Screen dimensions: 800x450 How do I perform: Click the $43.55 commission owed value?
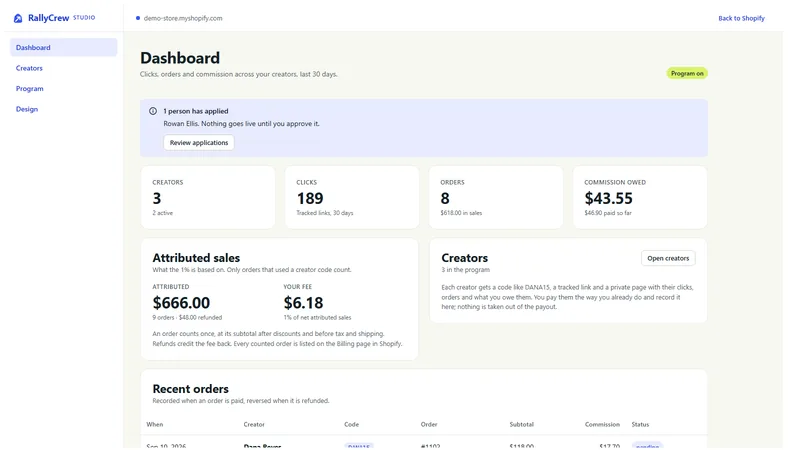point(608,198)
